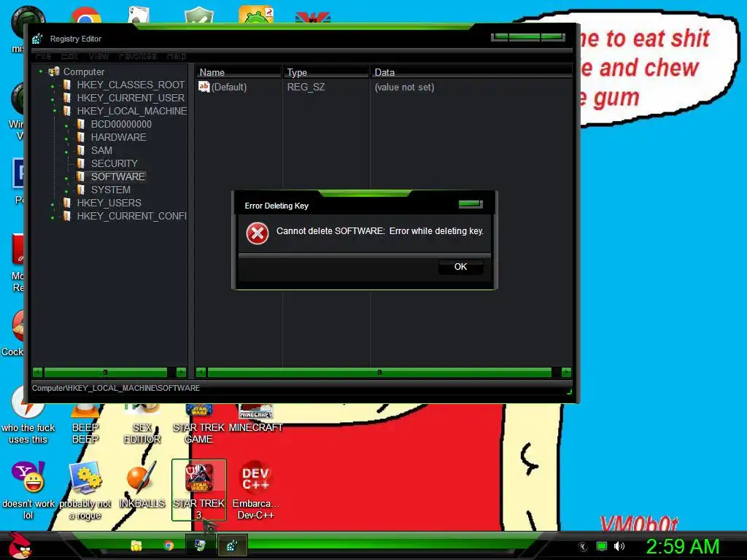Click the values pane horizontal scrollbar
Screen dimensions: 747x560
(x=379, y=373)
